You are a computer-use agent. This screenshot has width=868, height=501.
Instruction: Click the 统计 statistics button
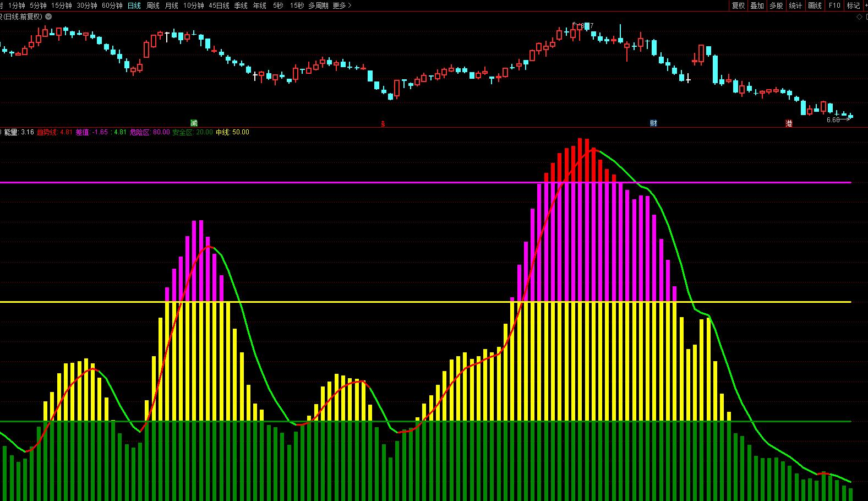point(795,6)
